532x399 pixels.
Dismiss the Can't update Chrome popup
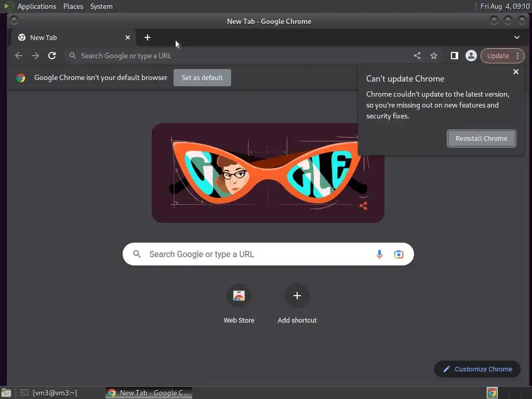click(x=516, y=72)
